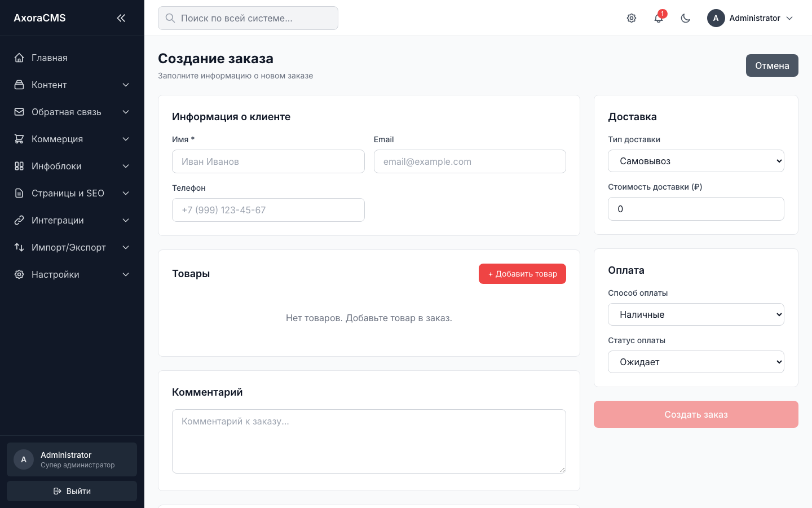Image resolution: width=812 pixels, height=508 pixels.
Task: Collapse the sidebar with double chevron icon
Action: tap(121, 18)
